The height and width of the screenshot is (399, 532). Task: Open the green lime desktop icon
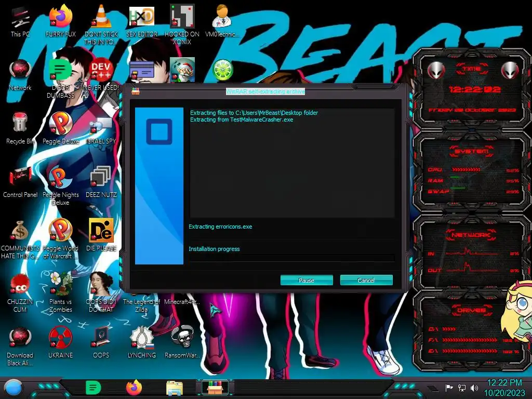point(222,70)
